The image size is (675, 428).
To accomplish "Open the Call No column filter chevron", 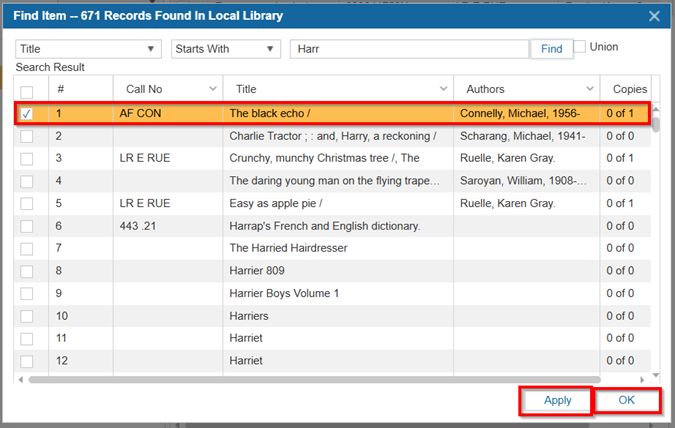I will coord(213,89).
